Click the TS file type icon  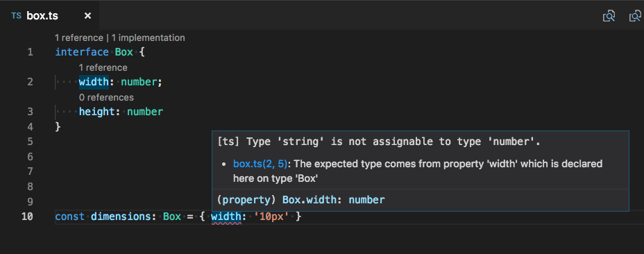click(16, 16)
